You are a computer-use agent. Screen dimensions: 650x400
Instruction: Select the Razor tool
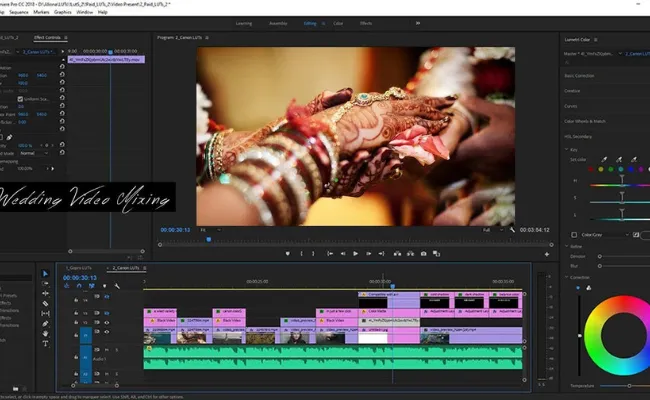46,303
